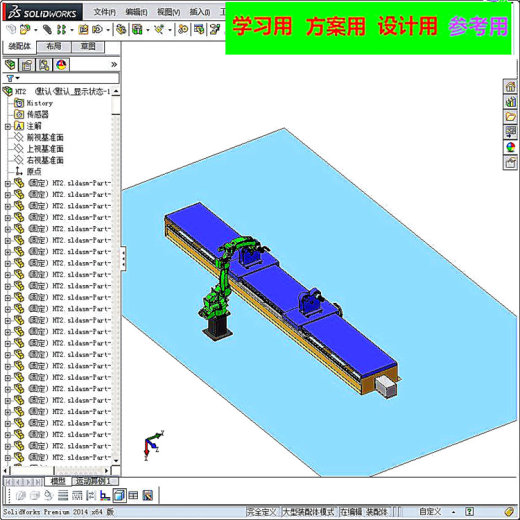This screenshot has height=520, width=520.
Task: Open the 视图(V) menu
Action: click(x=169, y=12)
